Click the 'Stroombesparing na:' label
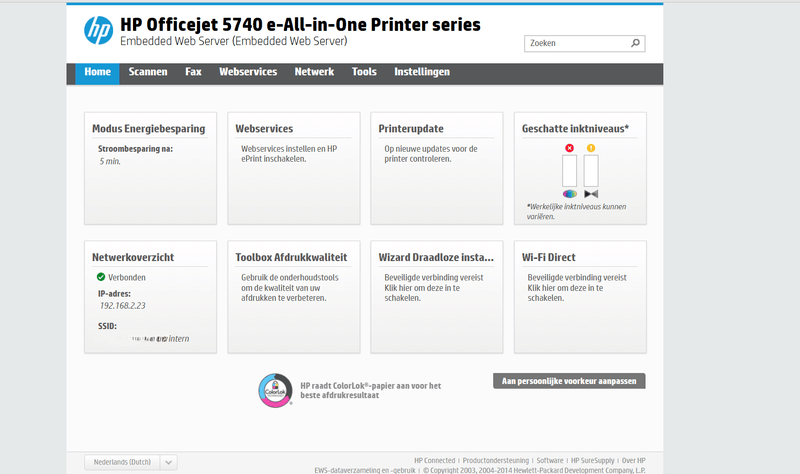Image resolution: width=800 pixels, height=474 pixels. (135, 149)
